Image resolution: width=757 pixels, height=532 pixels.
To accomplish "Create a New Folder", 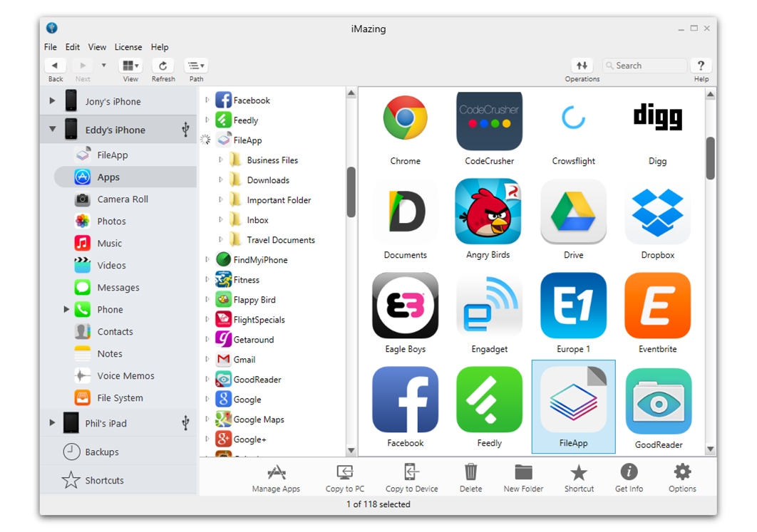I will [x=523, y=477].
